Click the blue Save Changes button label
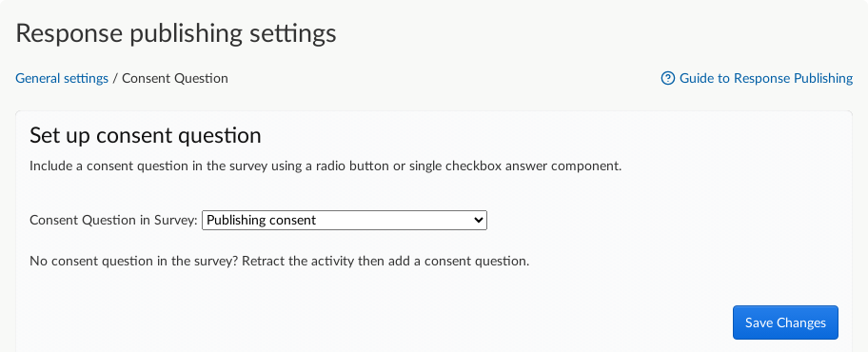The width and height of the screenshot is (868, 352). 785,323
